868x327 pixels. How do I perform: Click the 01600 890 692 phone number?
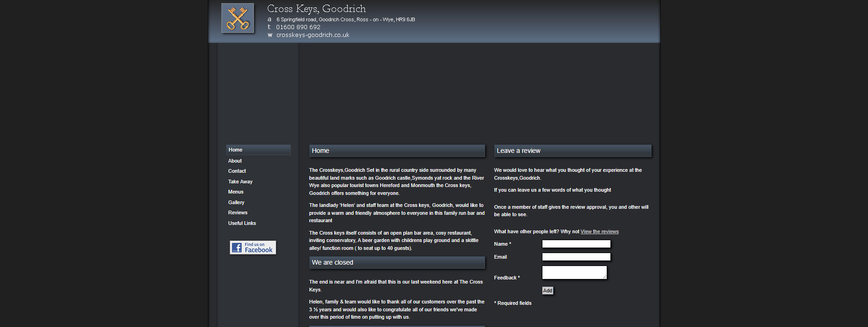(x=298, y=27)
